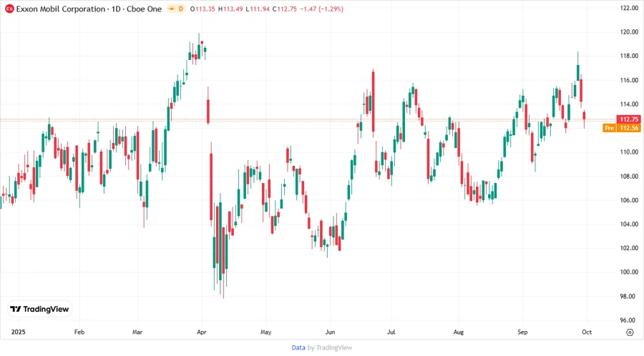Click the orange D data indicator
This screenshot has height=356, width=644.
[181, 9]
